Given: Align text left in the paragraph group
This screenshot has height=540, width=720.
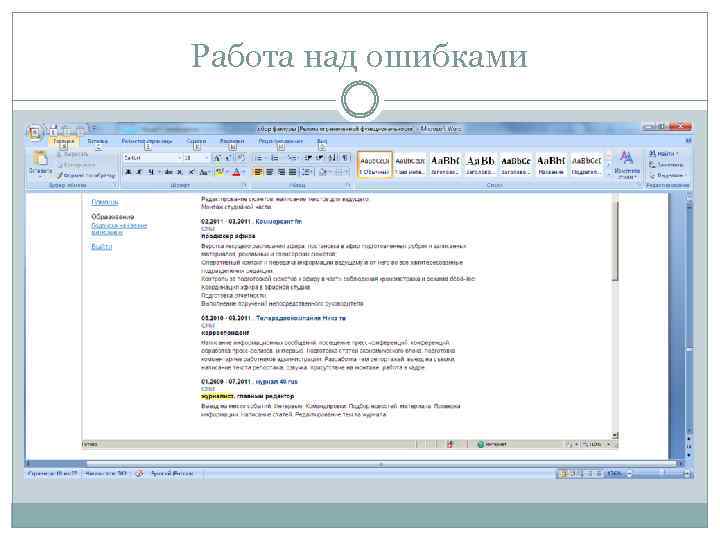Looking at the screenshot, I should [x=259, y=172].
